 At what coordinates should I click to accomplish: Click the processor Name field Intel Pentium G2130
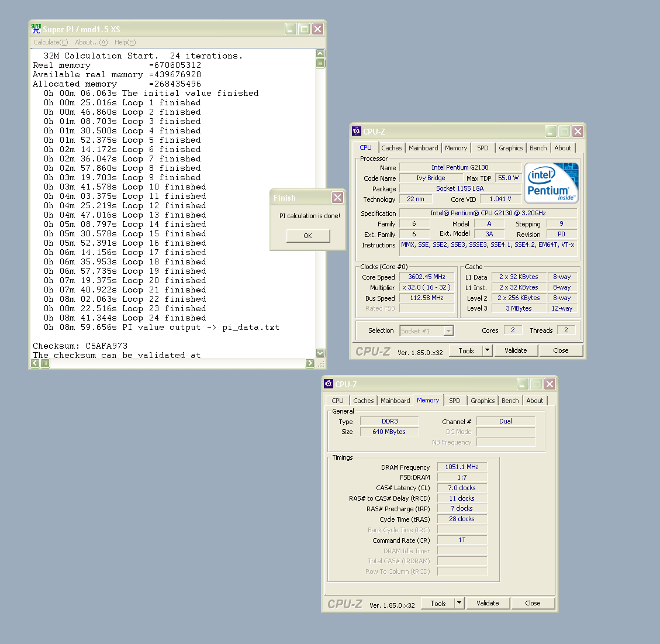pyautogui.click(x=460, y=167)
